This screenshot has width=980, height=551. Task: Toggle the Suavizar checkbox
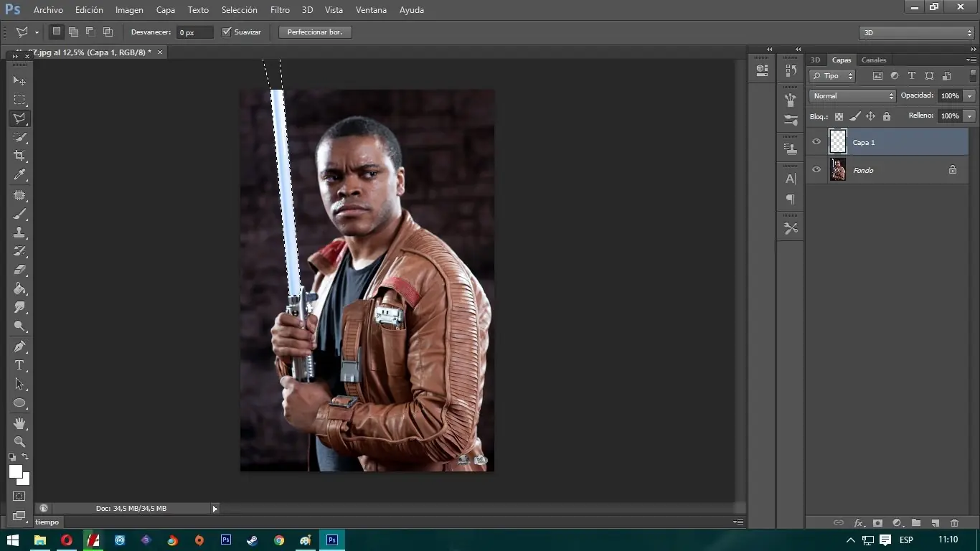coord(227,32)
